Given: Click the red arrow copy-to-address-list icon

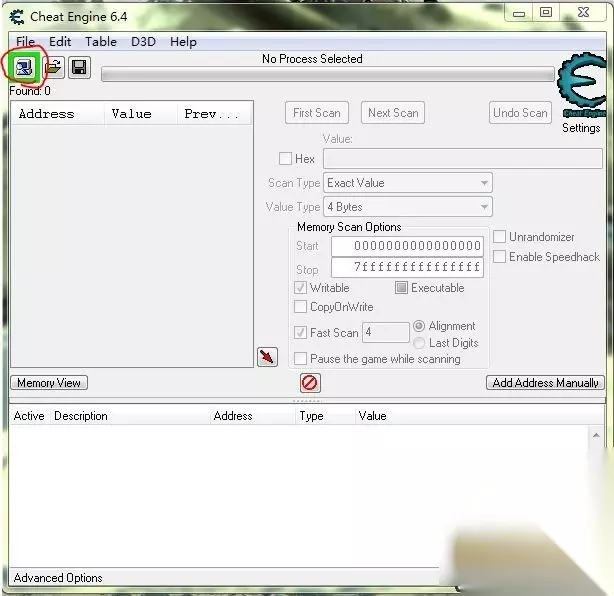Looking at the screenshot, I should (x=267, y=357).
